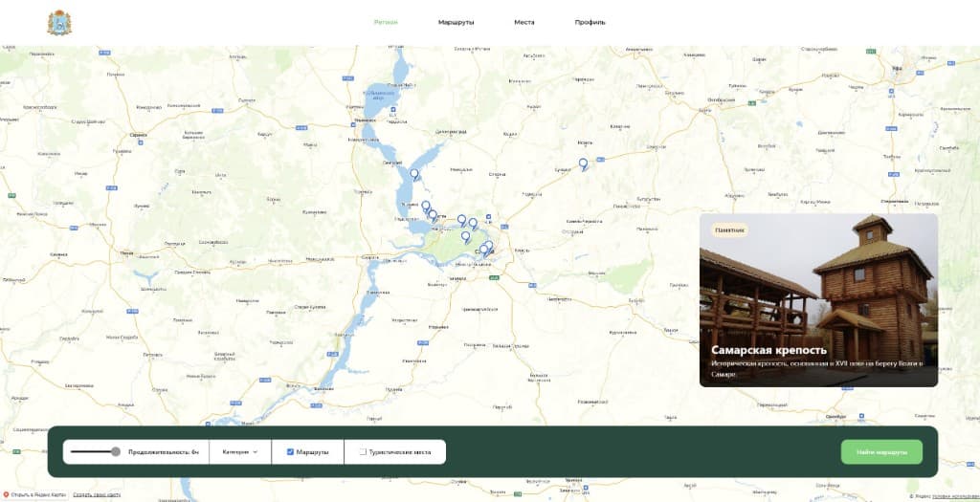The height and width of the screenshot is (502, 980).
Task: Click the duration slider handle in the filter bar
Action: [116, 451]
